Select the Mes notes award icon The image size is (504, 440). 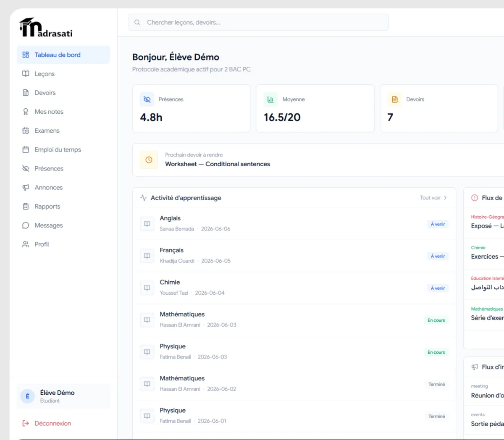26,112
